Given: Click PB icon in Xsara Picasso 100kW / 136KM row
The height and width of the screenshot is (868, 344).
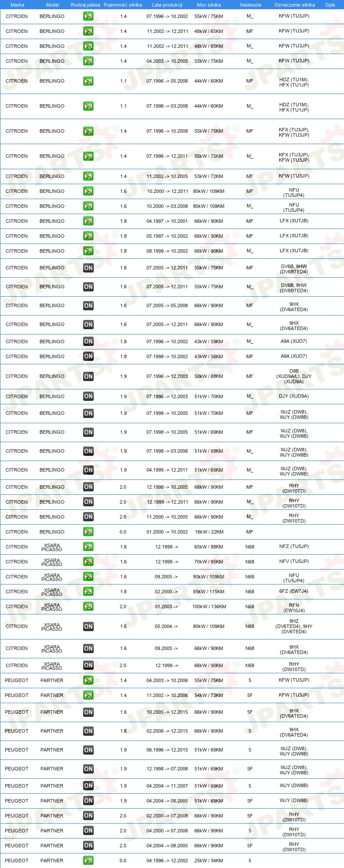Looking at the screenshot, I should (88, 607).
